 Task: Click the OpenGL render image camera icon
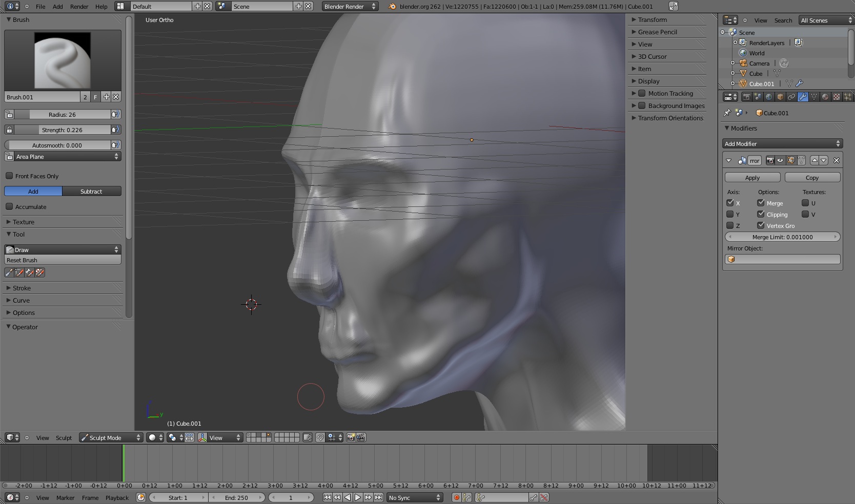pyautogui.click(x=351, y=437)
